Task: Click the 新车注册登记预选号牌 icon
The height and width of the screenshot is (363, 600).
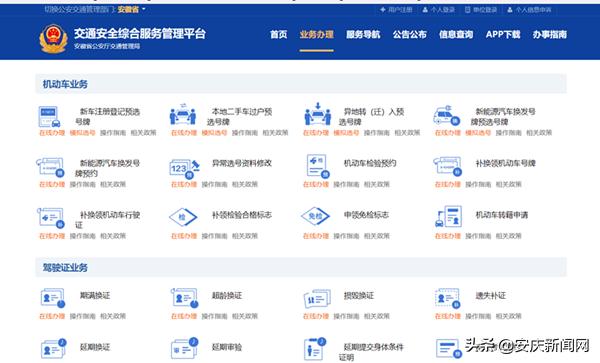Action: point(50,117)
